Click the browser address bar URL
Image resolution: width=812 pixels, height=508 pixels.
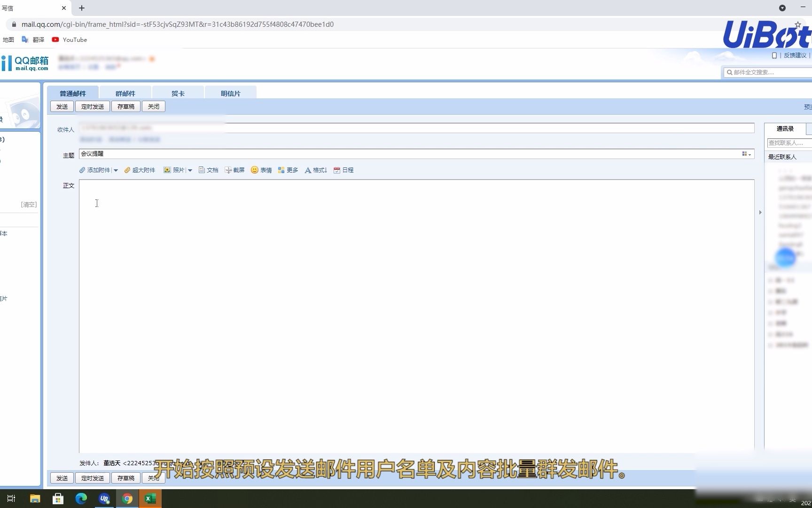coord(178,24)
